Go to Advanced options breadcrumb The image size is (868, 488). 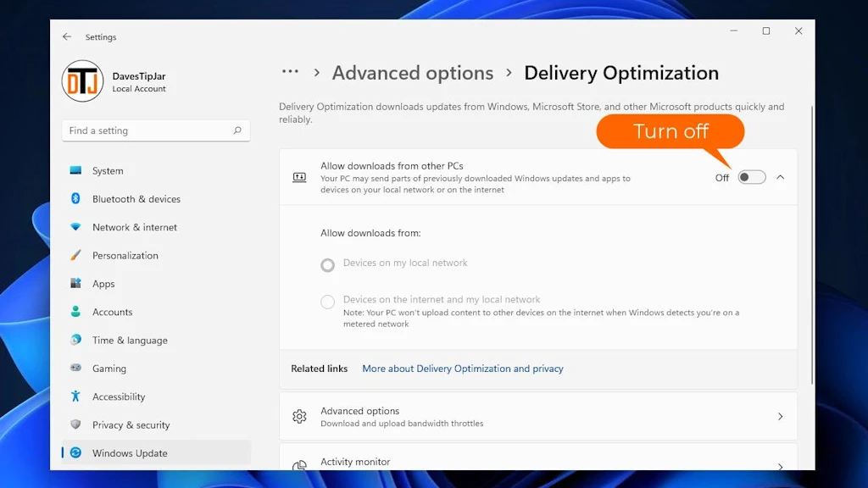pos(413,73)
